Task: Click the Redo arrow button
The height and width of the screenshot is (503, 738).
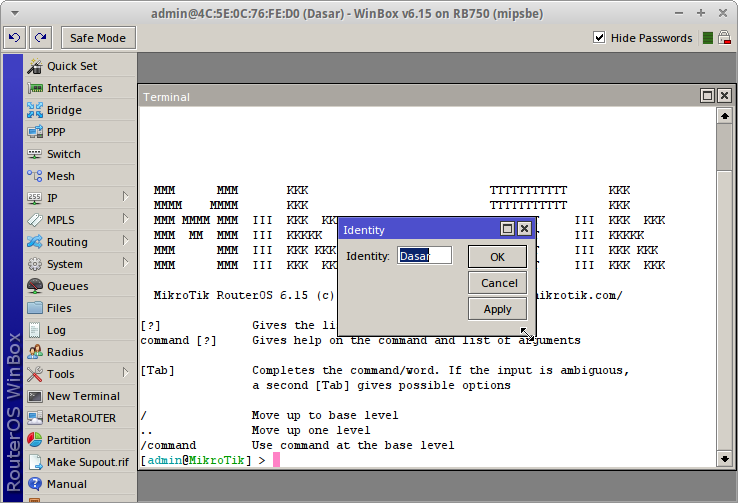Action: tap(40, 38)
